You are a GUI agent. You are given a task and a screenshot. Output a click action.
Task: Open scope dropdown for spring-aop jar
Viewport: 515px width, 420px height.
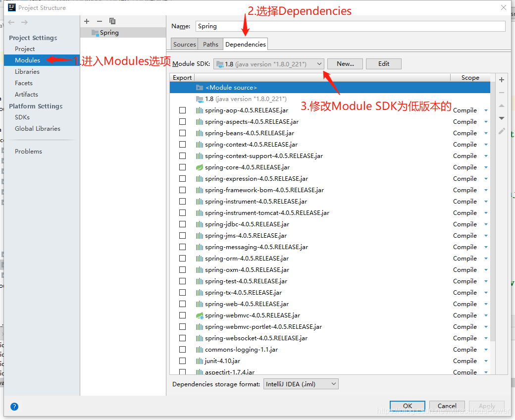tap(486, 110)
